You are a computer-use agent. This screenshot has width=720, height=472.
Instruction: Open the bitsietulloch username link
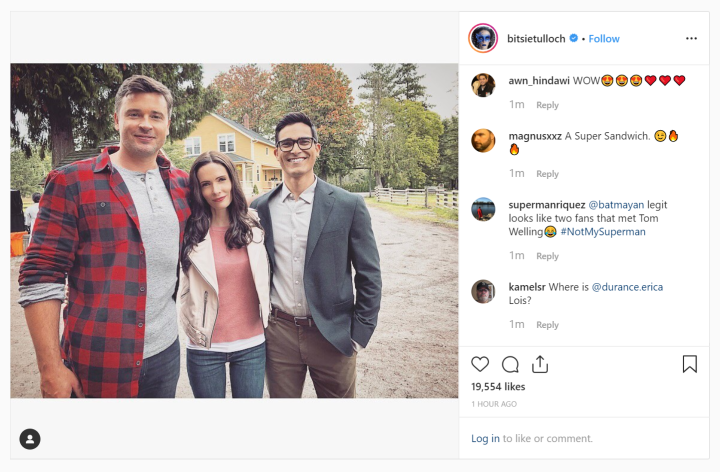(x=536, y=39)
